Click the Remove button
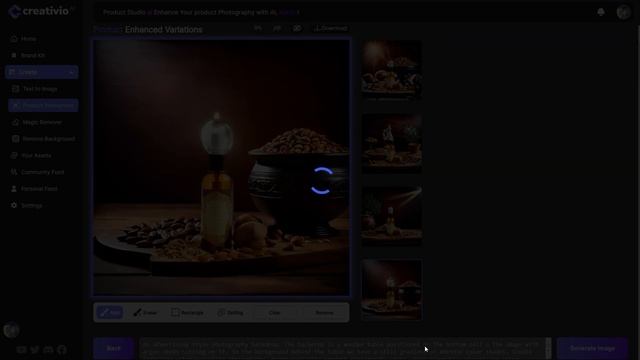 (x=324, y=313)
